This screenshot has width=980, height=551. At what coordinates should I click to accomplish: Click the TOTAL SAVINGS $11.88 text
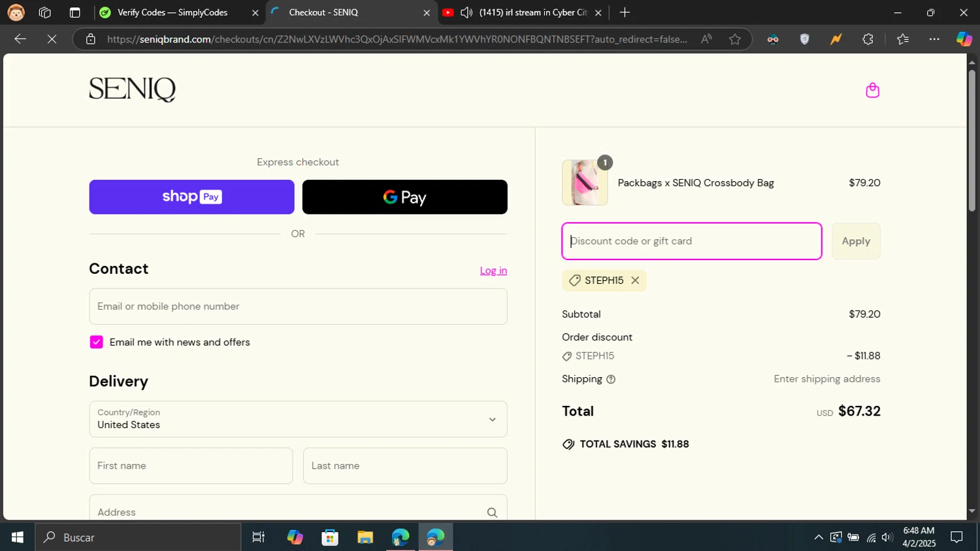point(634,444)
